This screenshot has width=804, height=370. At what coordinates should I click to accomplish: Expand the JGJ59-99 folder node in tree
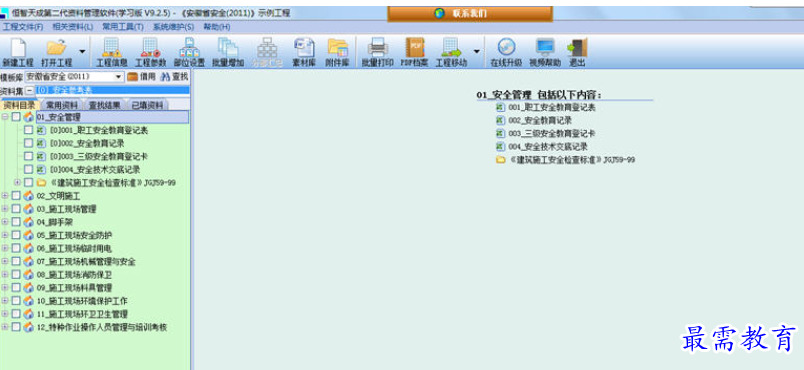tap(17, 182)
